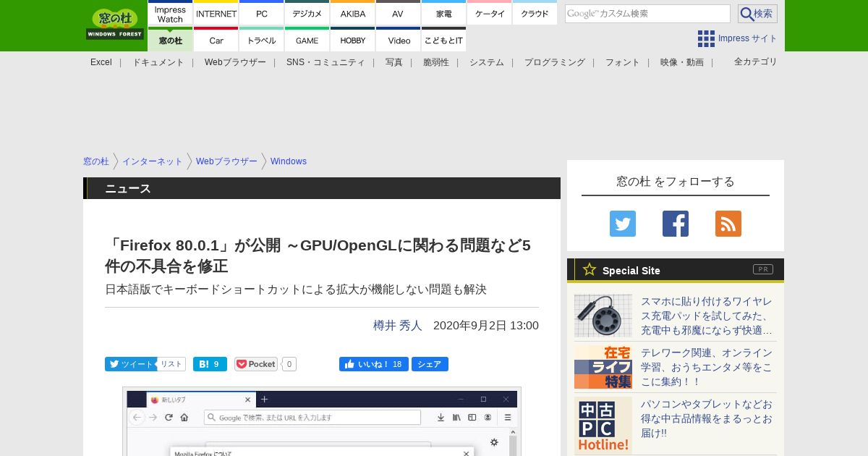Add the tweet to a リスト
The width and height of the screenshot is (868, 456).
pos(171,364)
